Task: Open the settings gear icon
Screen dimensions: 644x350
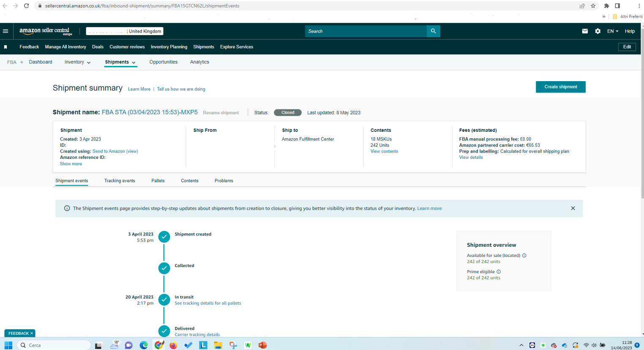Action: [598, 31]
